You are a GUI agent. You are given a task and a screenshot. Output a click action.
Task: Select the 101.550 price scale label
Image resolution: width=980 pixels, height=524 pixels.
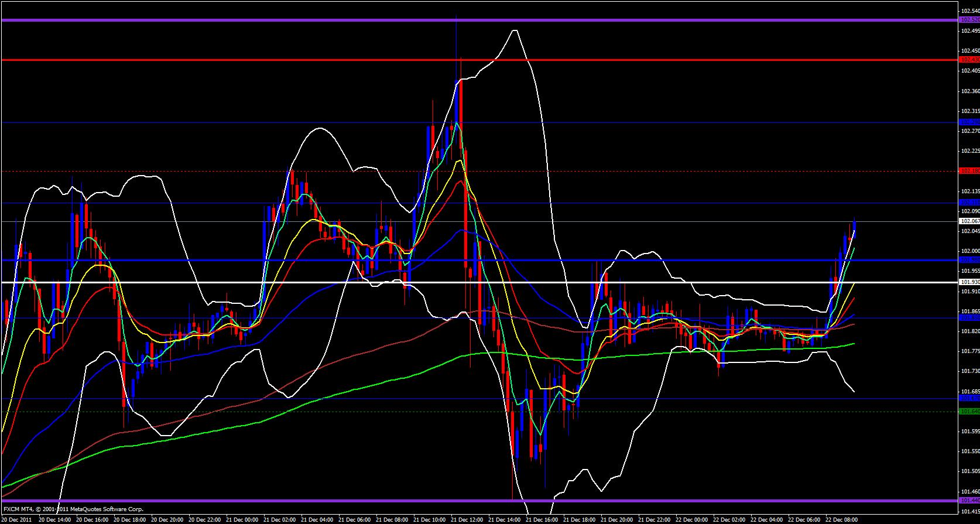pos(970,451)
